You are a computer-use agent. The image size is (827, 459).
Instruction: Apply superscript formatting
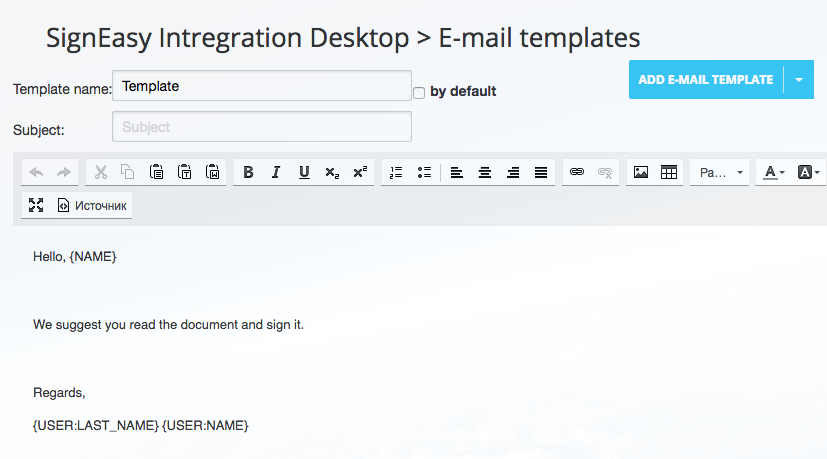point(360,173)
